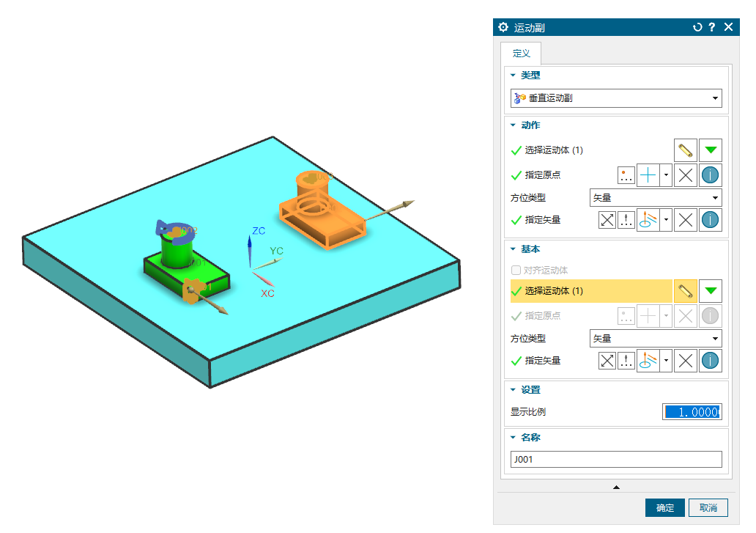Click the blue info icon in 动作 指定原点 row

(x=710, y=175)
